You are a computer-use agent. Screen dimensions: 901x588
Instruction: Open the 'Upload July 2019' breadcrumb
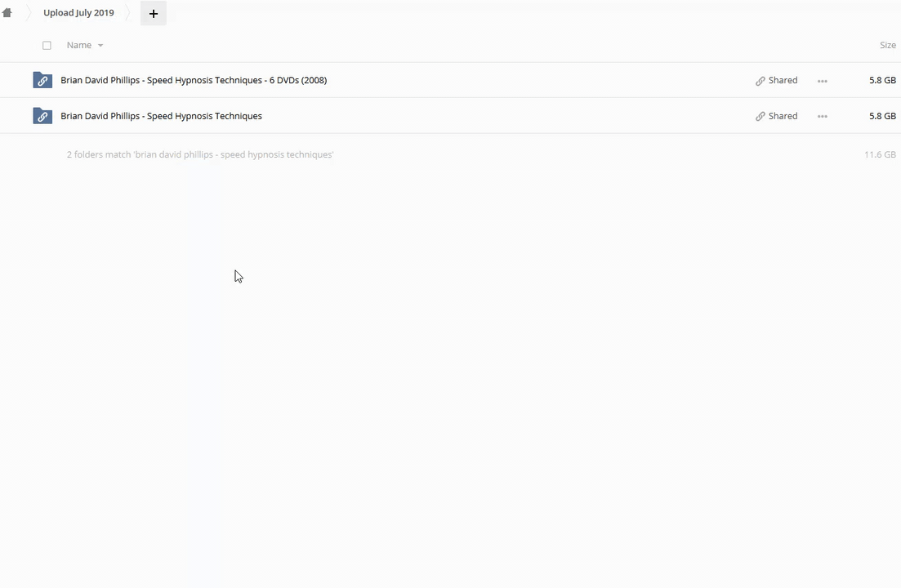pyautogui.click(x=78, y=13)
